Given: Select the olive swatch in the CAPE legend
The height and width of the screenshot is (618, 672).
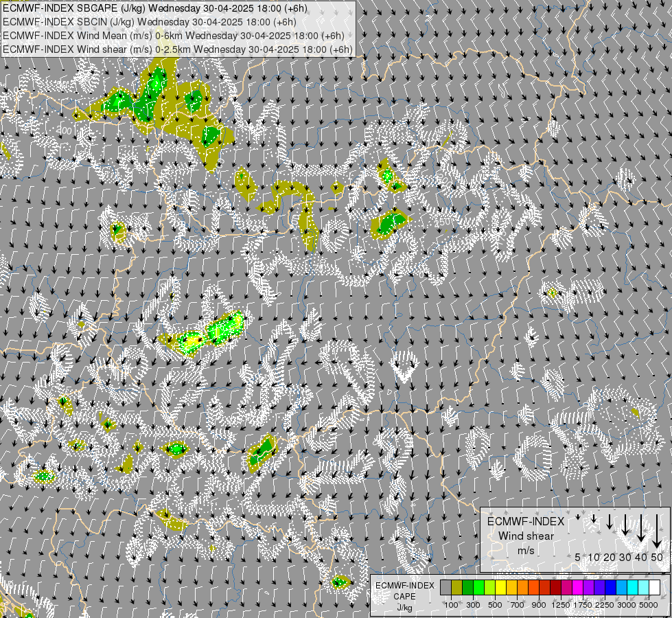Looking at the screenshot, I should coord(457,587).
